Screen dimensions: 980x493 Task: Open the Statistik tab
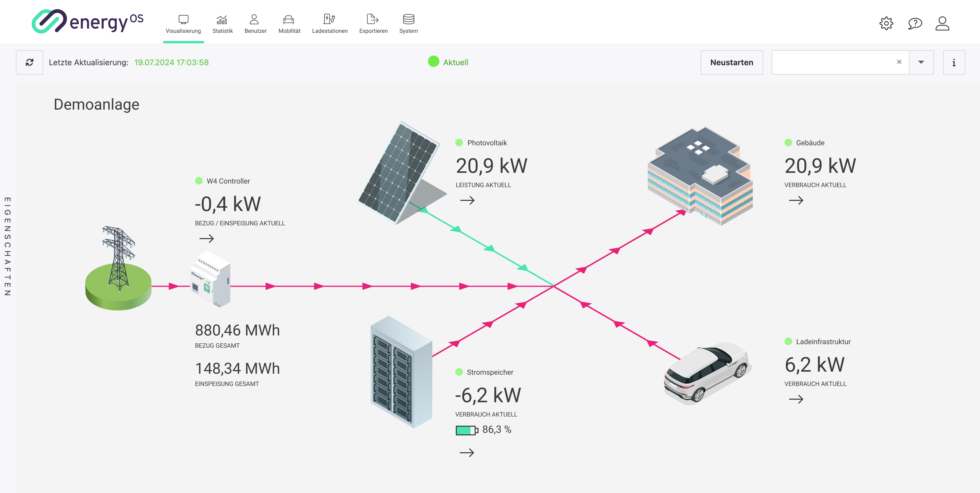tap(222, 24)
